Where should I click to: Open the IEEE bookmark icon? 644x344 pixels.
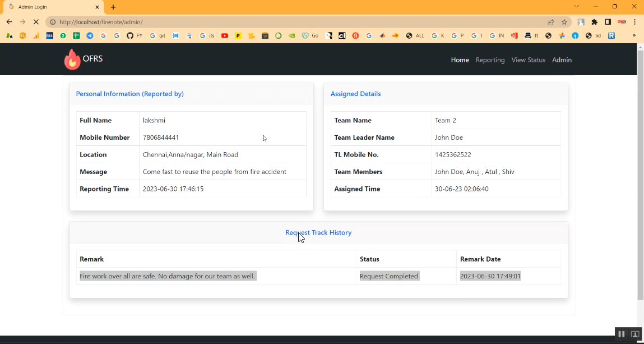point(49,35)
